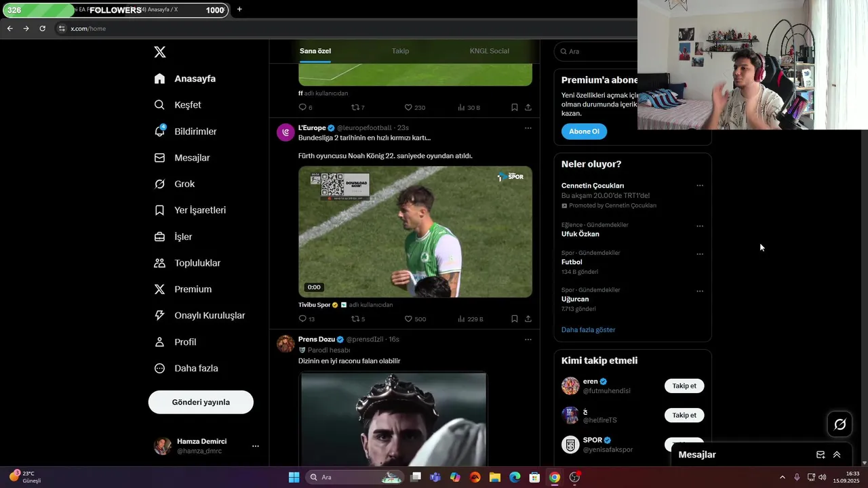Open Prens Dozu crowned man image
The height and width of the screenshot is (488, 868).
pyautogui.click(x=393, y=419)
